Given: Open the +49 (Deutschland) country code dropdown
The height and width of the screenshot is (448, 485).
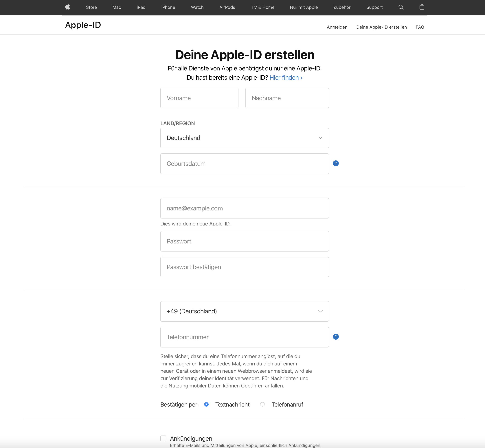Looking at the screenshot, I should click(x=245, y=311).
